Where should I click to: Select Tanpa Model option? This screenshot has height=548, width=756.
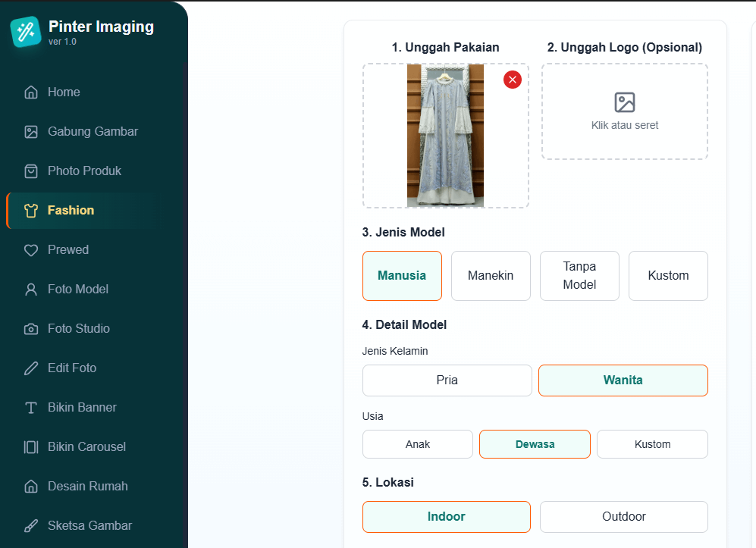click(579, 276)
